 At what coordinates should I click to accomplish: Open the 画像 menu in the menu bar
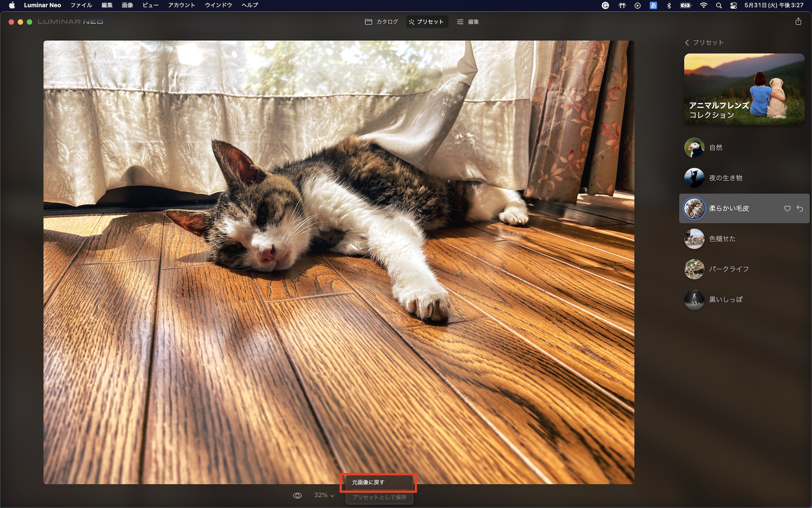tap(127, 5)
